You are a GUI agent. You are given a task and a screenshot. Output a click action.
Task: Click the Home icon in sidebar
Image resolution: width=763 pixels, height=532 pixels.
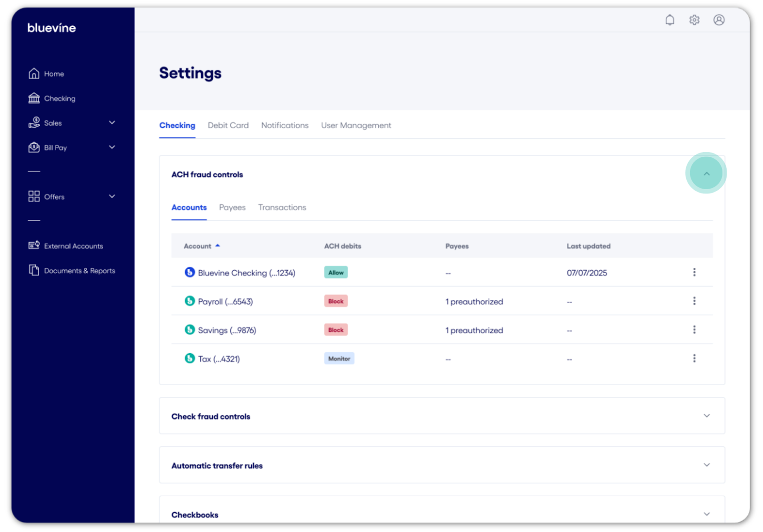(x=34, y=73)
